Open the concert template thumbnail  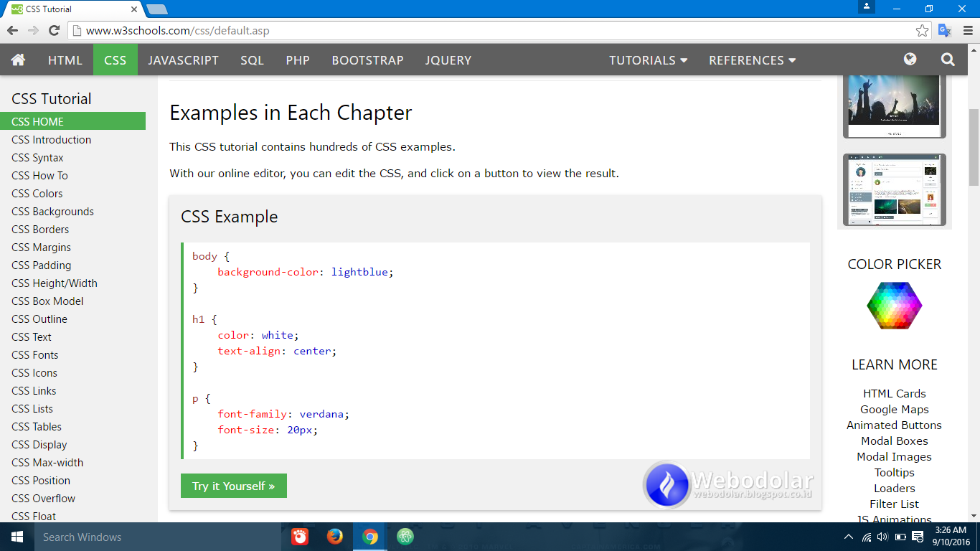pos(894,106)
